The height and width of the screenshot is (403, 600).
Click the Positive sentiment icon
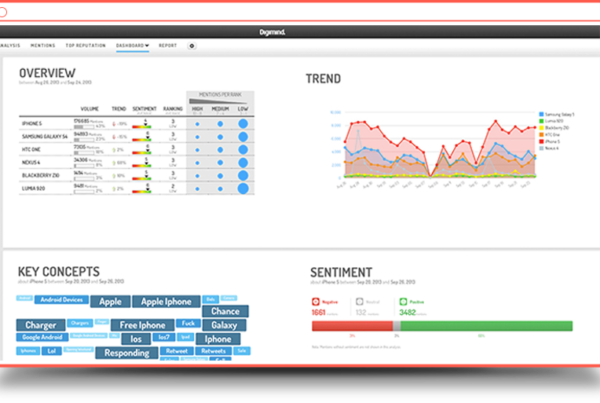(x=404, y=299)
